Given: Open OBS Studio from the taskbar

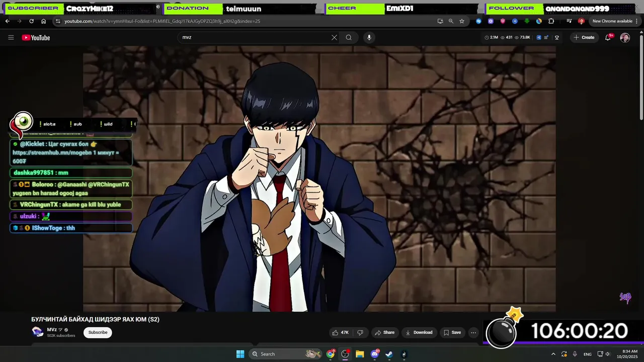Looking at the screenshot, I should tap(345, 354).
